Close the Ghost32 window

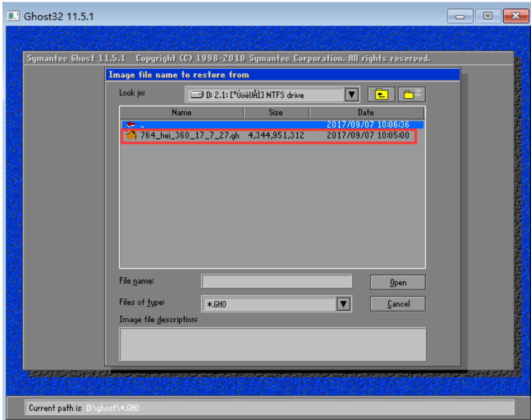coord(516,16)
